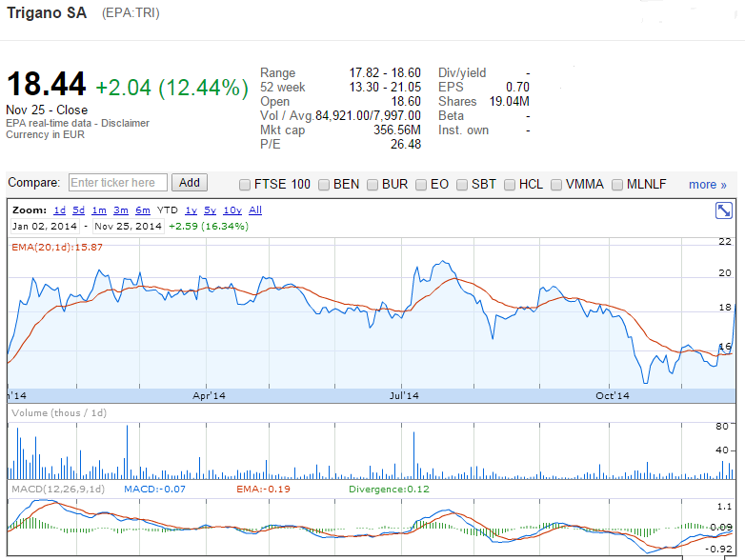Click the Apr'14 timeline marker
745x560 pixels.
click(209, 395)
